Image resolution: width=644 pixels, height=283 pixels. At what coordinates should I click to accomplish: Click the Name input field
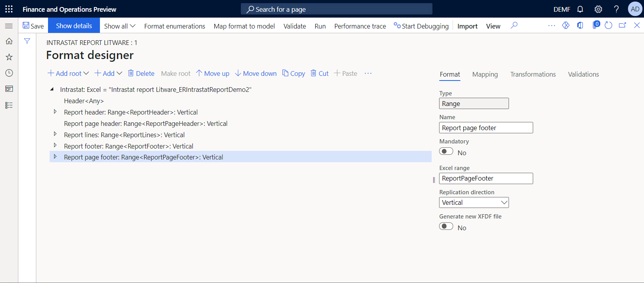[486, 128]
